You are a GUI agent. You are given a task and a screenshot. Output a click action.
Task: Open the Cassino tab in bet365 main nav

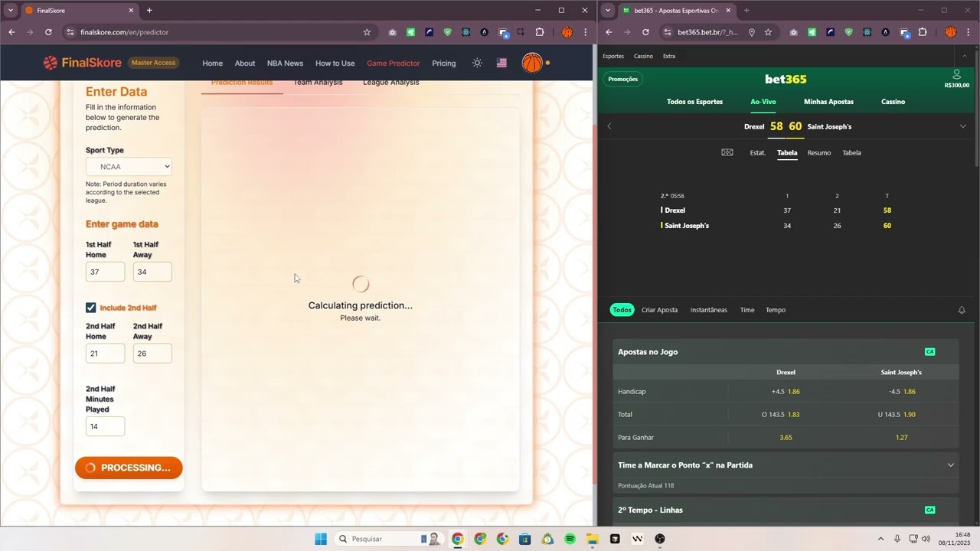(x=893, y=102)
